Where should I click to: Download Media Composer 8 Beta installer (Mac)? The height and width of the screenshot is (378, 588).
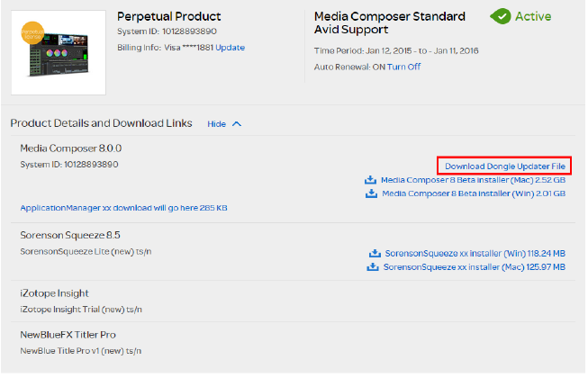(473, 180)
